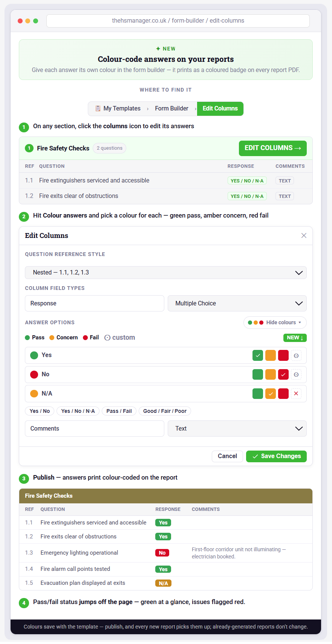The height and width of the screenshot is (644, 332).
Task: Click the red browser window dot
Action: [20, 21]
